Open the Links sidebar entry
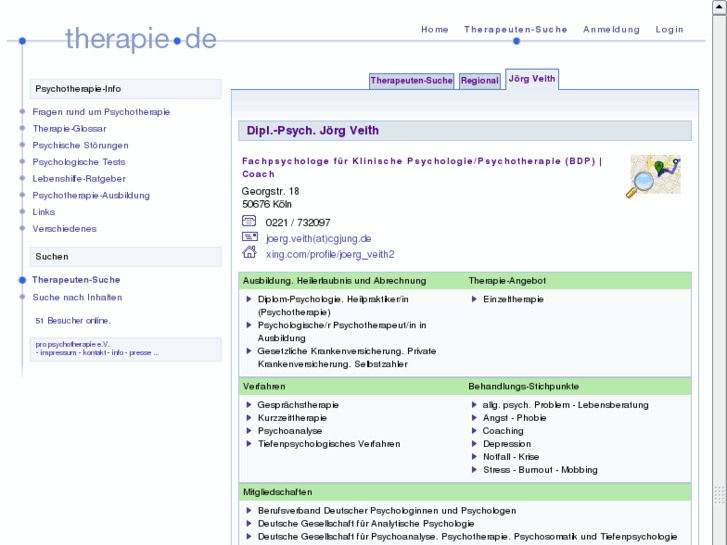The image size is (727, 545). click(44, 212)
